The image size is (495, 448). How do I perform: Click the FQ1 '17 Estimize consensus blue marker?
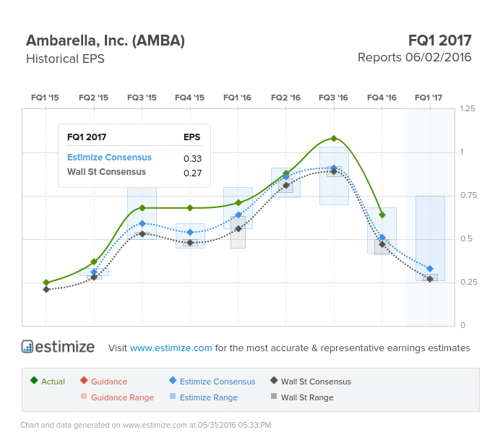(x=430, y=269)
